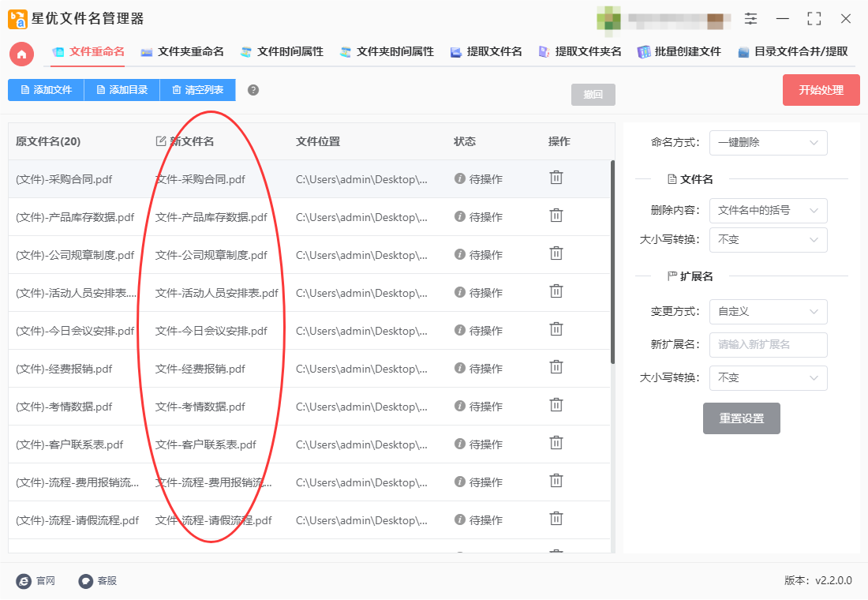868x600 pixels.
Task: Open the 文件夹时间属性 tab
Action: click(387, 52)
